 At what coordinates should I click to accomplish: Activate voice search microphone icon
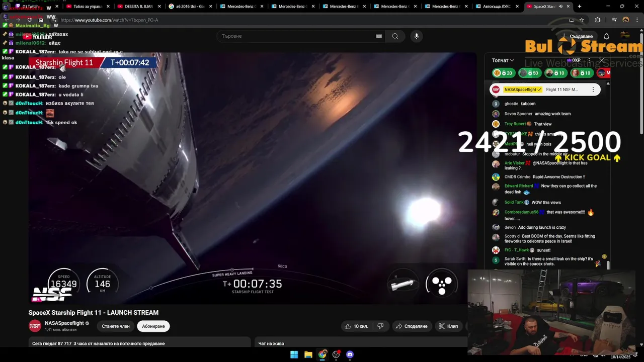tap(416, 36)
